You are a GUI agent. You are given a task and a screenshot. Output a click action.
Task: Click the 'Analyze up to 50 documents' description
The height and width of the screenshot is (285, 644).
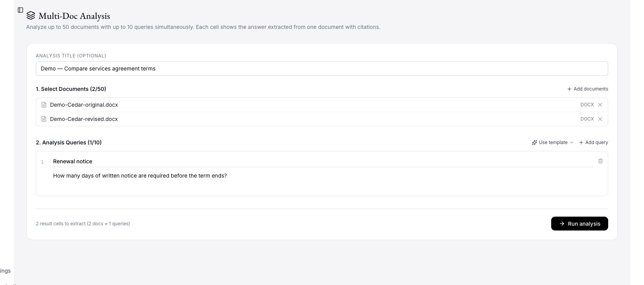[x=203, y=27]
